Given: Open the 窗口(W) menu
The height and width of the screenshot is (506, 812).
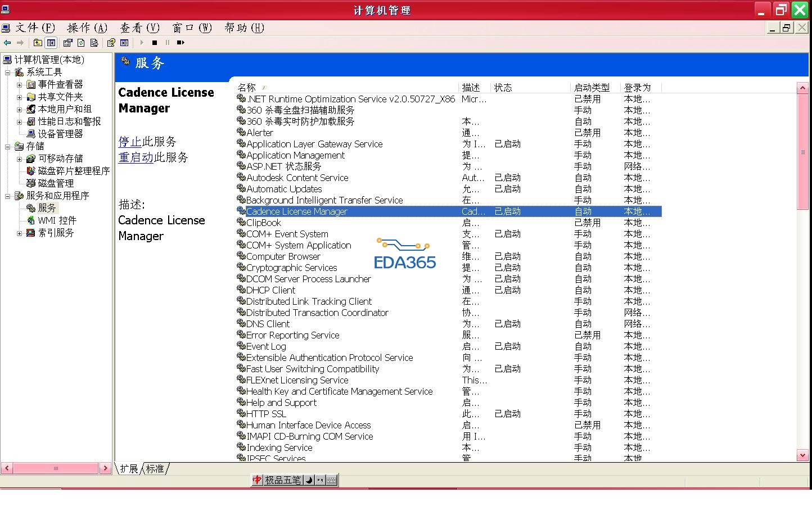Looking at the screenshot, I should (192, 28).
